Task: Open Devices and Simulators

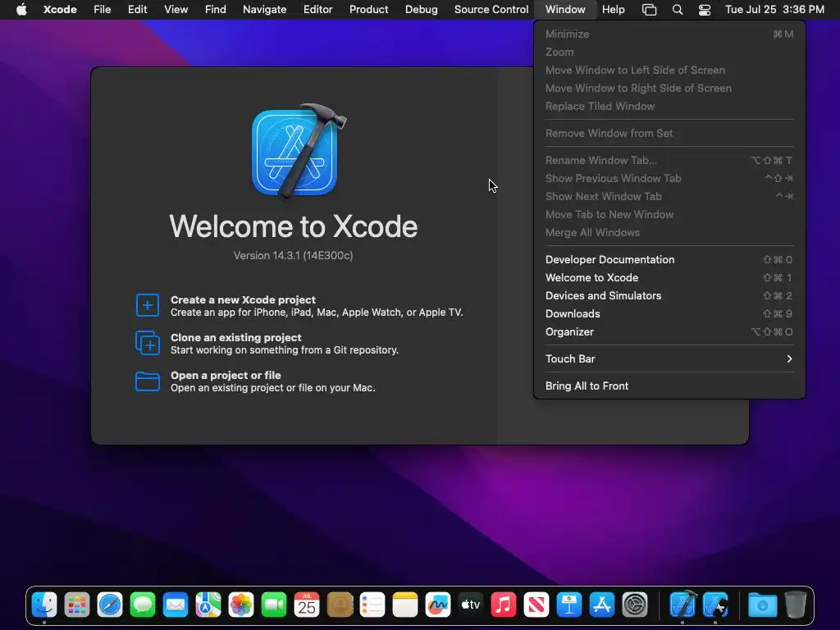Action: [x=669, y=295]
